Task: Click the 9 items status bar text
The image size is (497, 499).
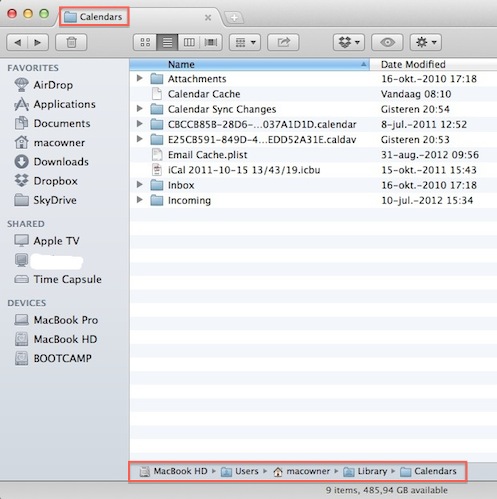Action: [x=387, y=490]
